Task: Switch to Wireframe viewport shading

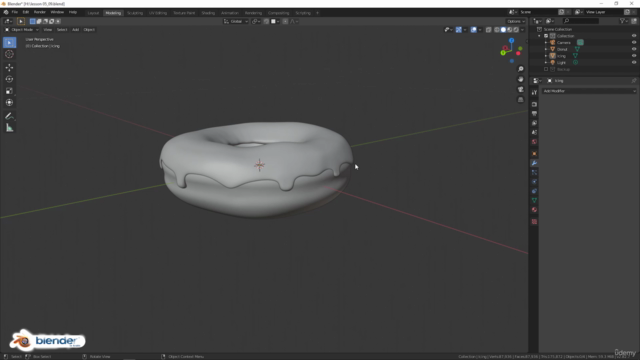Action: (497, 30)
